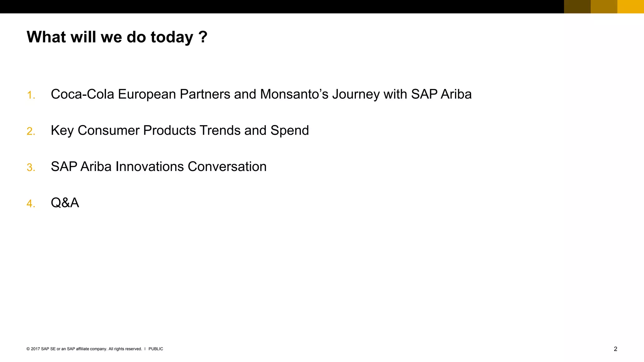The image size is (644, 362).
Task: Click the slide title 'What will we do today ?'
Action: [x=117, y=37]
